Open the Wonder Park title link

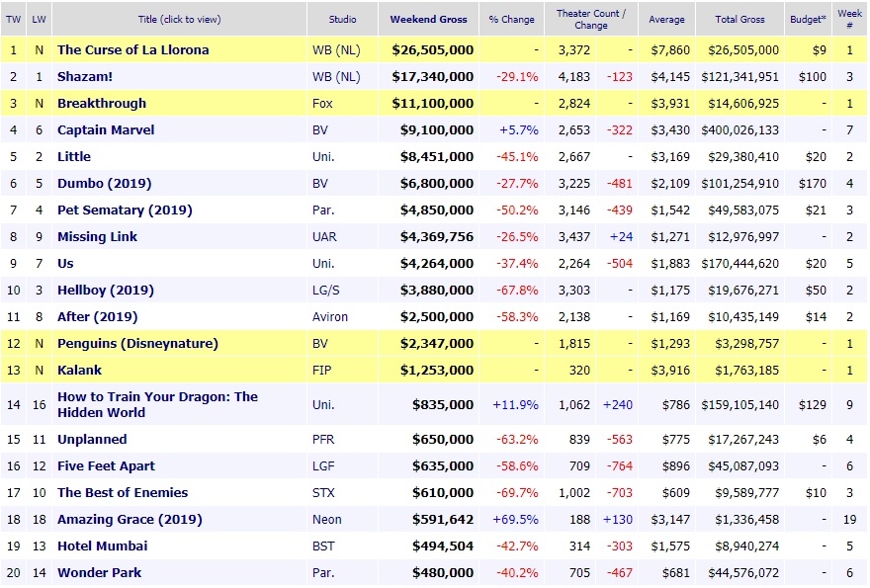point(99,572)
